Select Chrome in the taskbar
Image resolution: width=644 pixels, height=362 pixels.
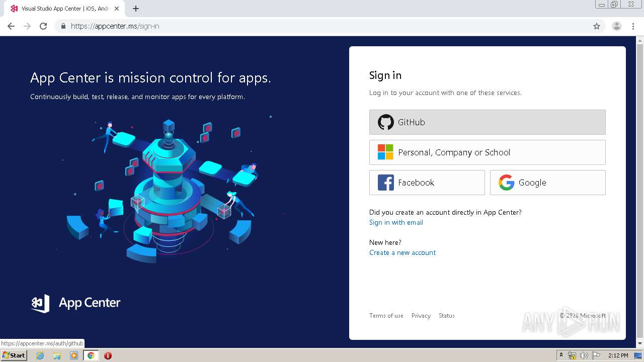coord(91,355)
